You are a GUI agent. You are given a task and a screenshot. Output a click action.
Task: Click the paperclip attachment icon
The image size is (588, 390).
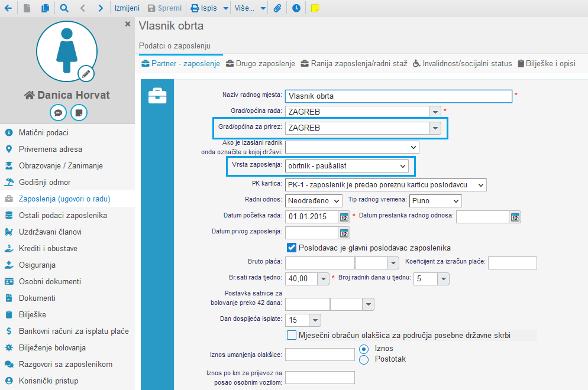(277, 8)
